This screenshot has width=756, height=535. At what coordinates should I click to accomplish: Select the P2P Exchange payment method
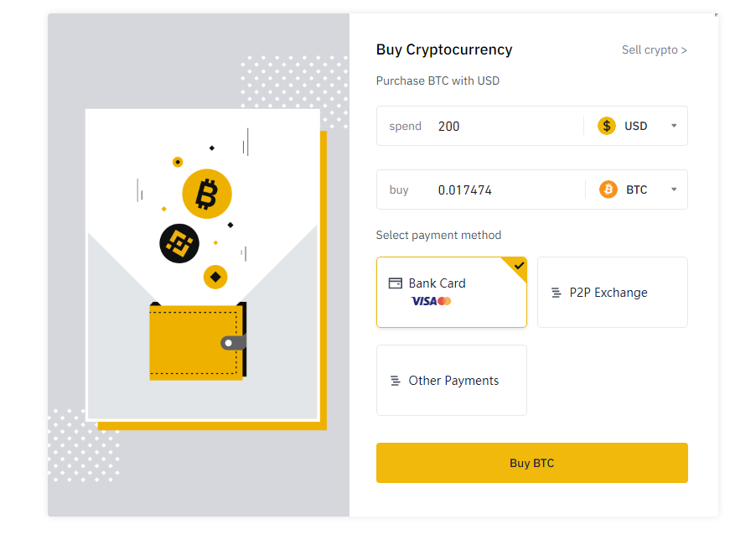[x=612, y=292]
